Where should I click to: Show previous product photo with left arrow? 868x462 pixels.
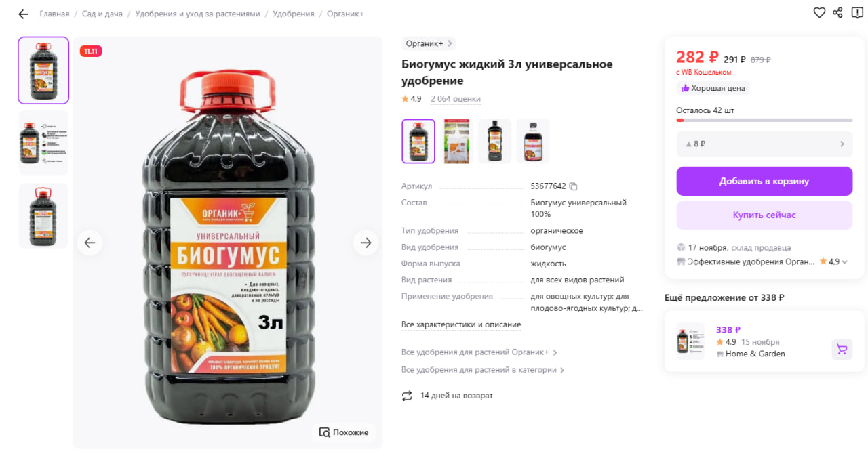point(90,243)
